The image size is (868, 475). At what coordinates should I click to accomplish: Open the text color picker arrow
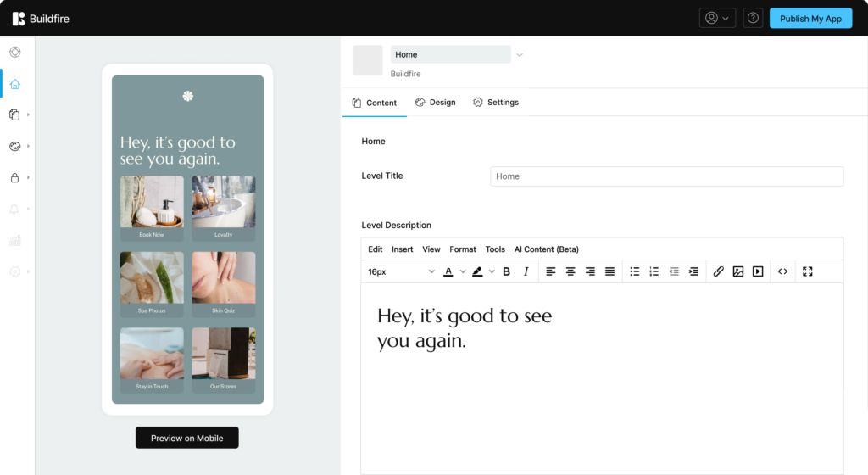click(x=463, y=271)
